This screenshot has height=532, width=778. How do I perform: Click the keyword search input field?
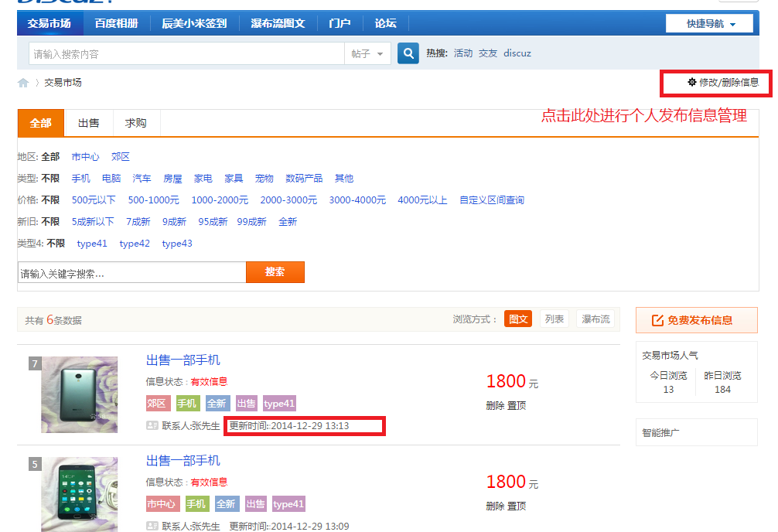point(131,273)
